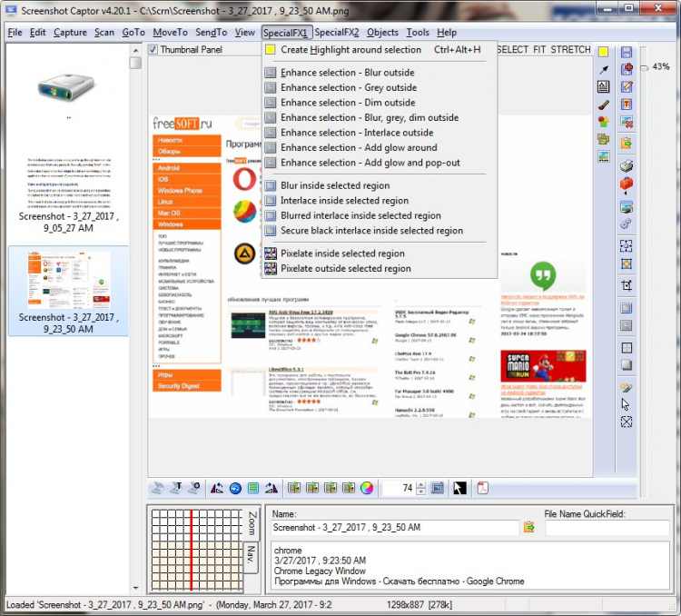Select the arrow drawing tool
Image resolution: width=681 pixels, height=616 pixels.
(x=603, y=70)
